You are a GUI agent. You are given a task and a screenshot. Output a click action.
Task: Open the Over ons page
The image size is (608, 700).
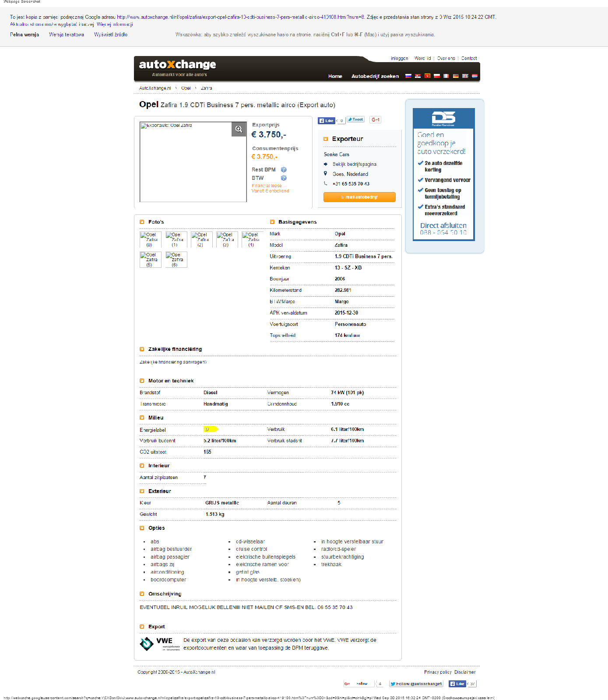(446, 58)
